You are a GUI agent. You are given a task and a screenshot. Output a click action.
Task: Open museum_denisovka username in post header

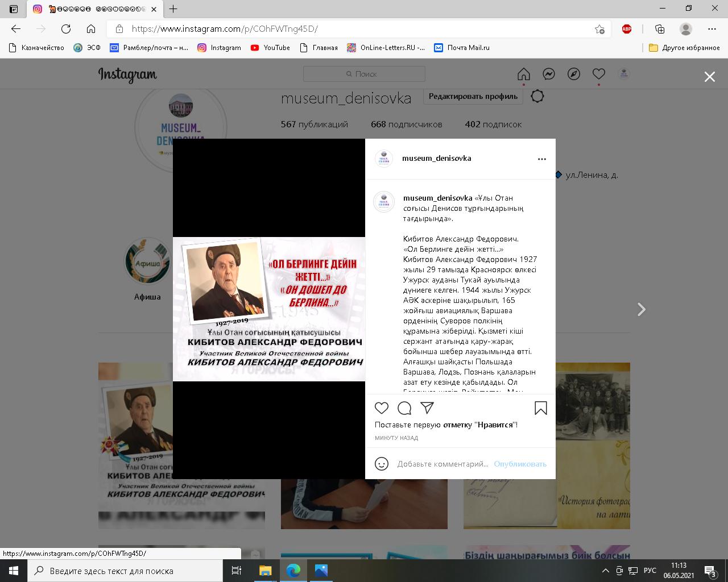tap(436, 158)
